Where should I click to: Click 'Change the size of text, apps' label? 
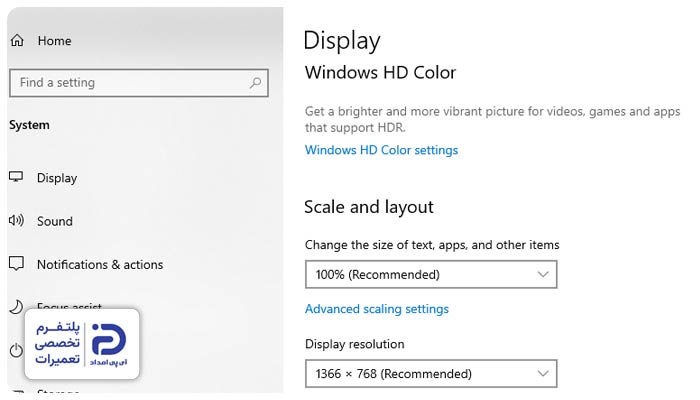point(432,245)
